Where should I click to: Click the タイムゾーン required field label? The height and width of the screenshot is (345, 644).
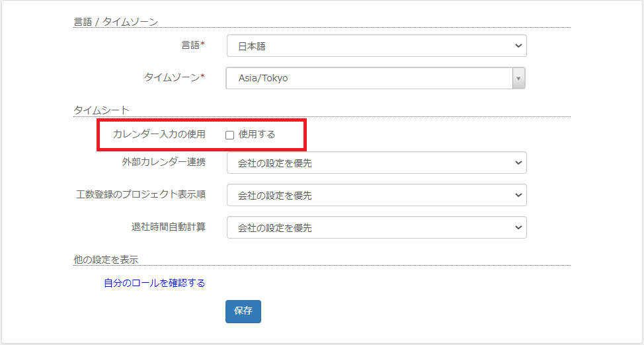tap(174, 77)
